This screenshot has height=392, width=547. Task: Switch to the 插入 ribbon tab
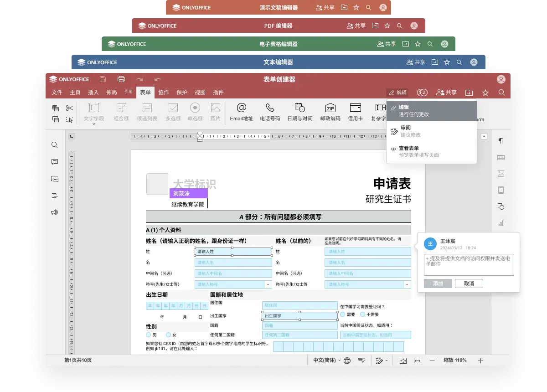pyautogui.click(x=93, y=92)
